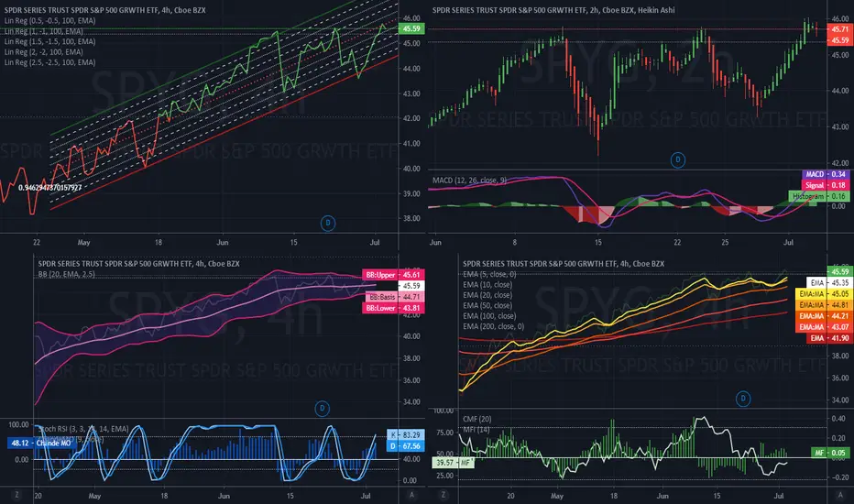Click the D marker in the Bollinger Bands chart
This screenshot has height=504, width=854.
pos(322,408)
